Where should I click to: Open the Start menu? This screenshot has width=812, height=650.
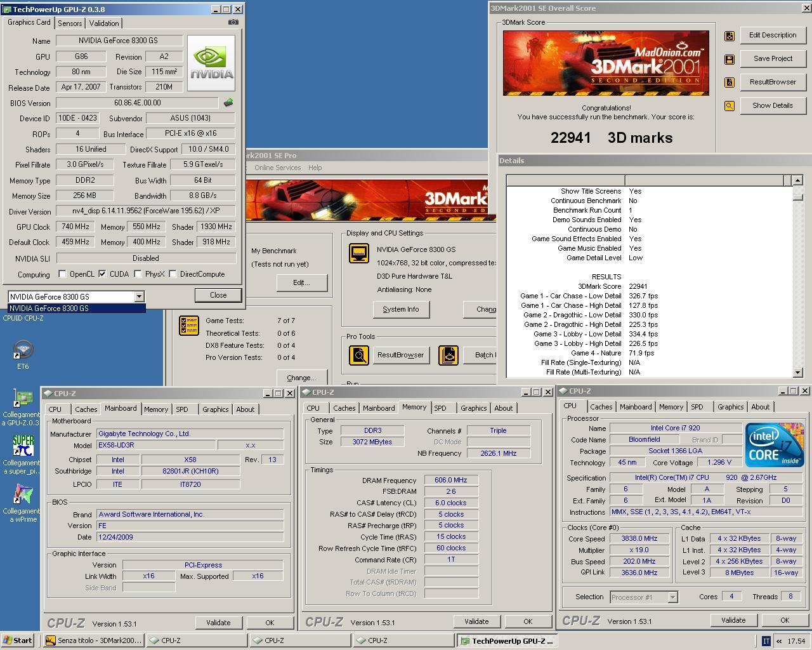[x=18, y=640]
